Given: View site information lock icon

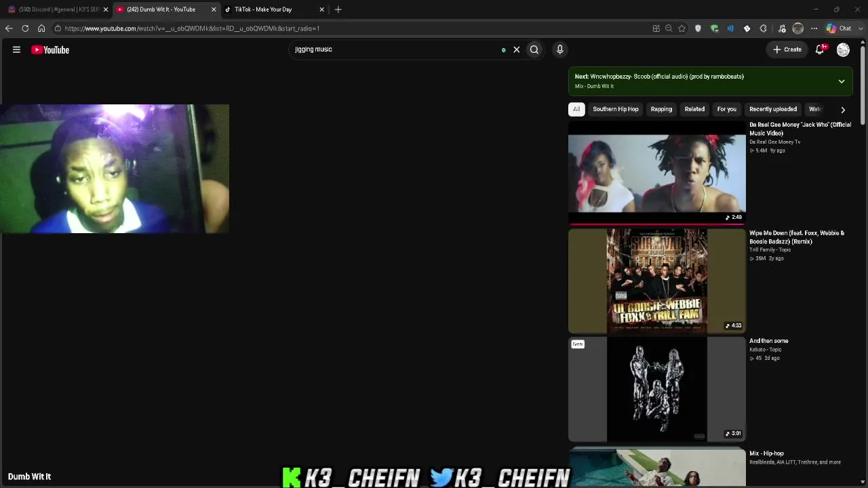Looking at the screenshot, I should coord(58,28).
